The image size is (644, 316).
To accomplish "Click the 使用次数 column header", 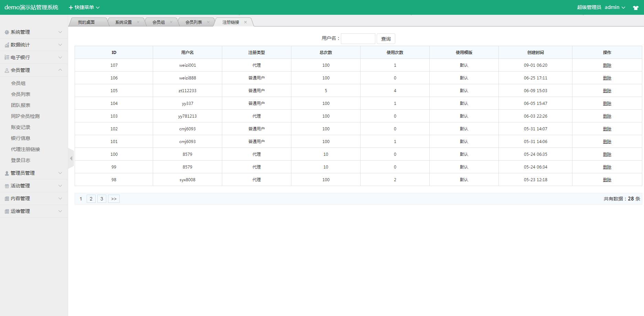I will (x=395, y=53).
